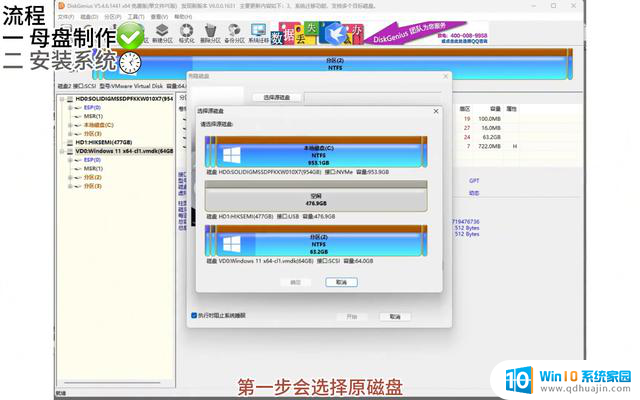640x400 pixels.
Task: Select HD0:SOLIDIGMSSDPFKKW010X7 in the disk tree
Action: point(124,99)
